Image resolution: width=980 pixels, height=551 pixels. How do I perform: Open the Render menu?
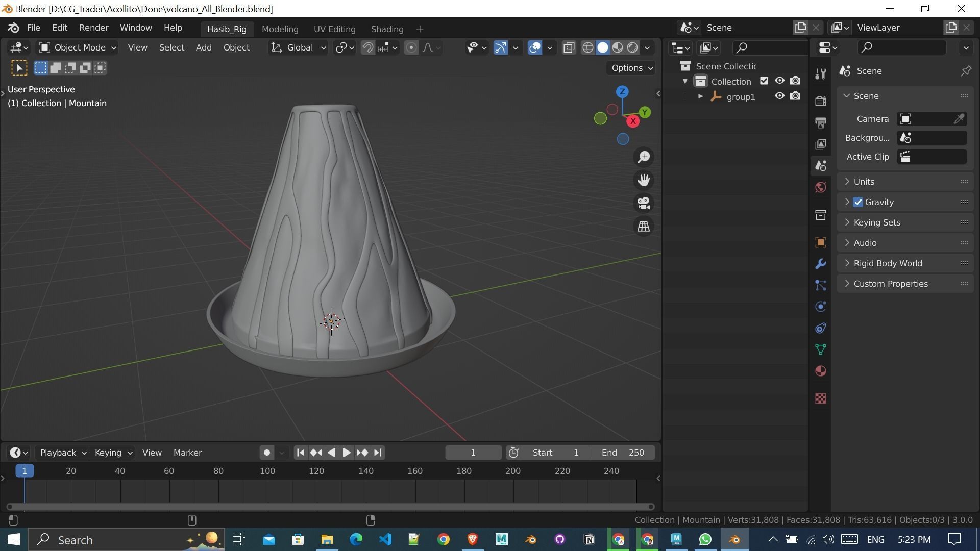[93, 28]
